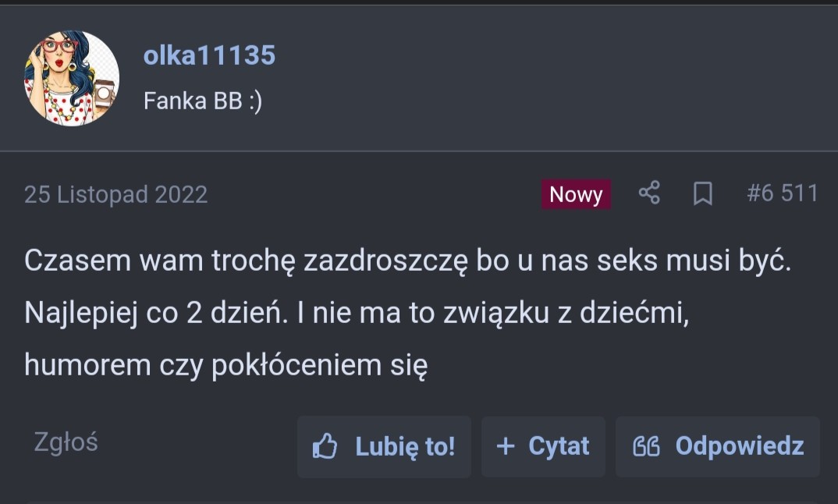Viewport: 838px width, 504px height.
Task: Click the 'Nowy' badge
Action: (x=576, y=194)
